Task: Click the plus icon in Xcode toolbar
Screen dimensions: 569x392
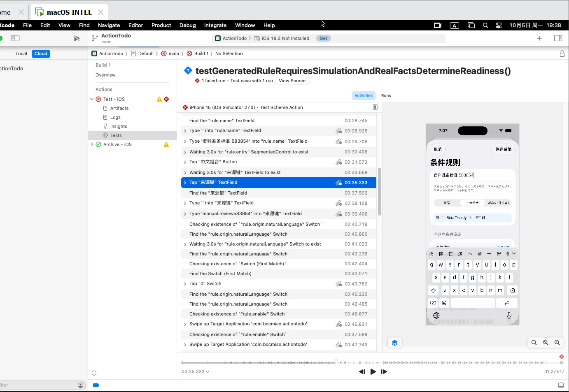Action: 539,38
